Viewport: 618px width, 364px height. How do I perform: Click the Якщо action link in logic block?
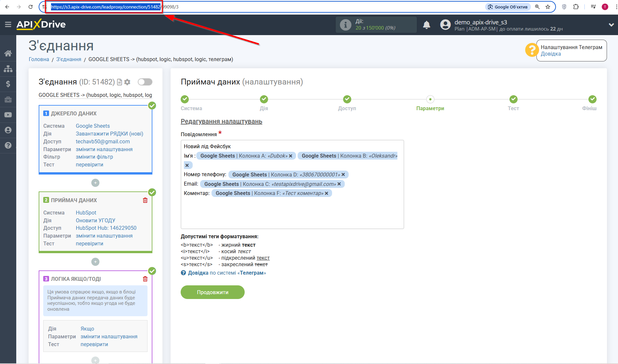click(x=87, y=329)
